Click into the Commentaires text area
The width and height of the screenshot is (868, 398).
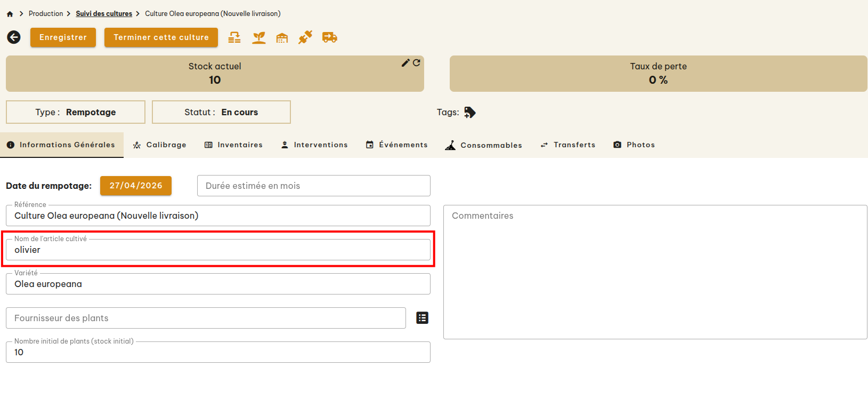[655, 272]
